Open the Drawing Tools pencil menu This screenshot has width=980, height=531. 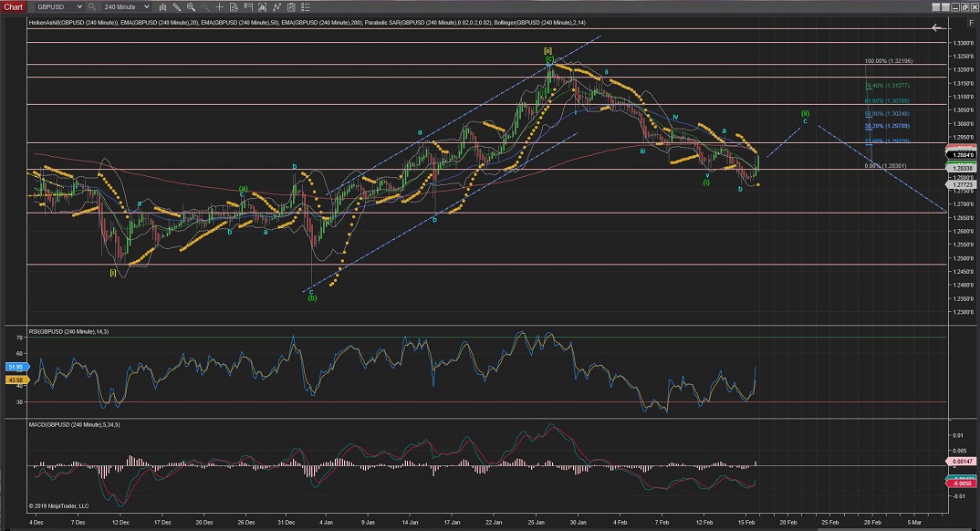tap(177, 7)
